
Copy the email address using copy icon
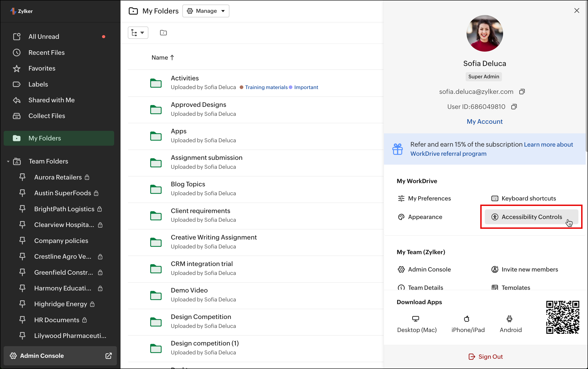(522, 92)
